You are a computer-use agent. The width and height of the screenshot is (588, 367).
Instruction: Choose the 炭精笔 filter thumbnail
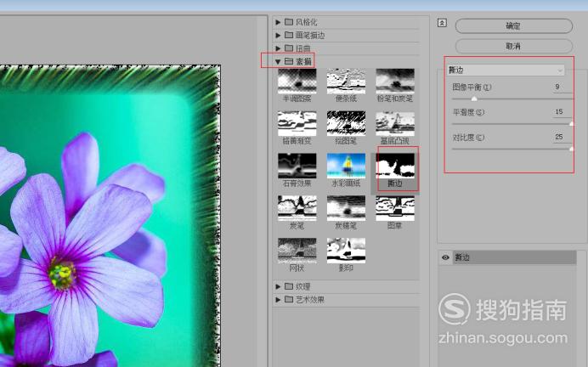pos(346,208)
